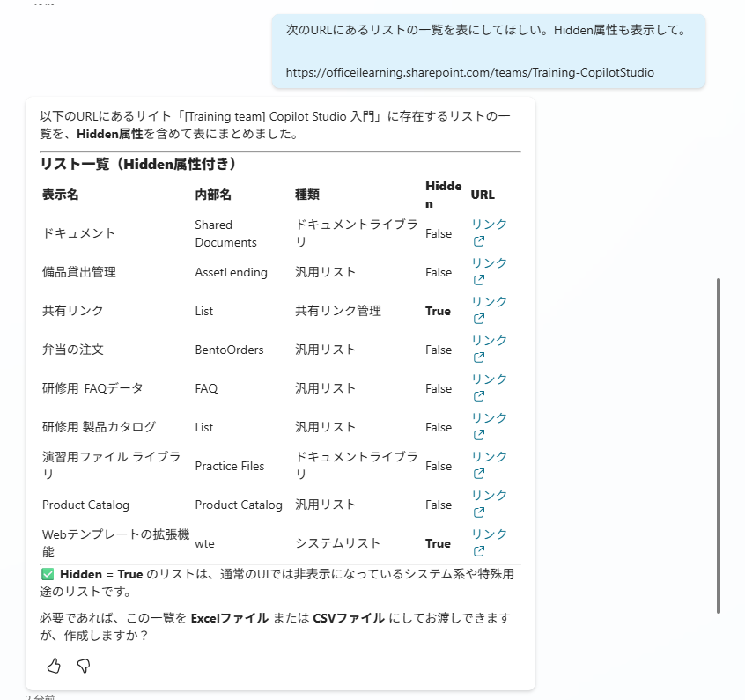Open the リンク text for BentoOrders list

(x=489, y=341)
